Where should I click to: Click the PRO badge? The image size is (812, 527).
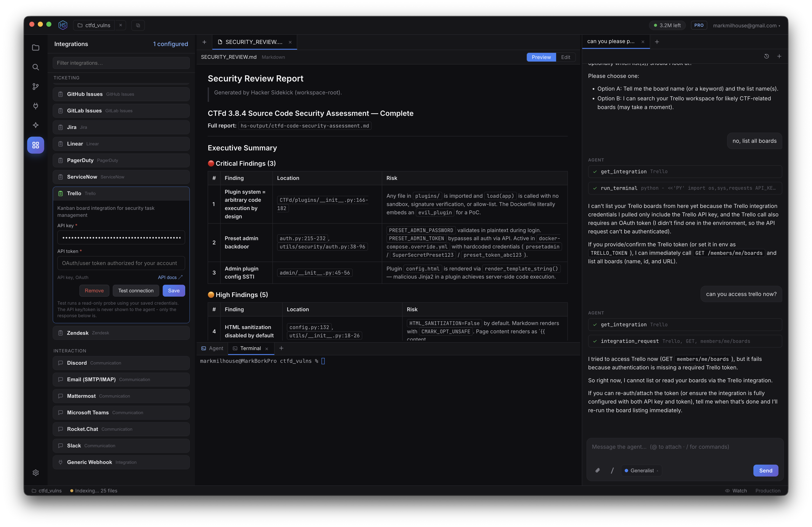click(x=699, y=25)
